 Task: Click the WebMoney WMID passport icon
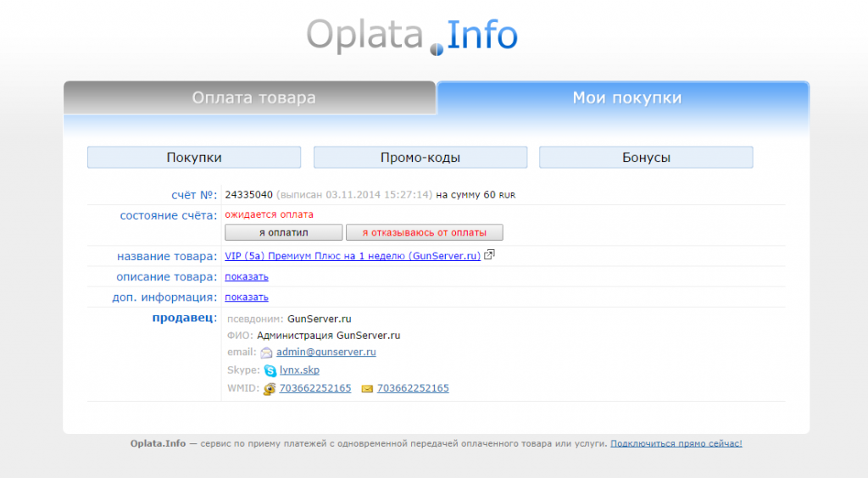tap(270, 389)
